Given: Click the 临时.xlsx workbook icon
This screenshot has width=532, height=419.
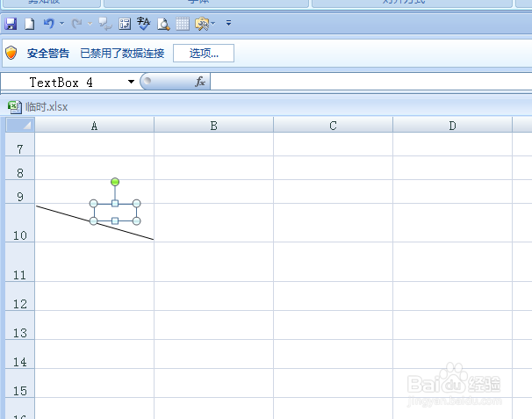Looking at the screenshot, I should pos(15,107).
